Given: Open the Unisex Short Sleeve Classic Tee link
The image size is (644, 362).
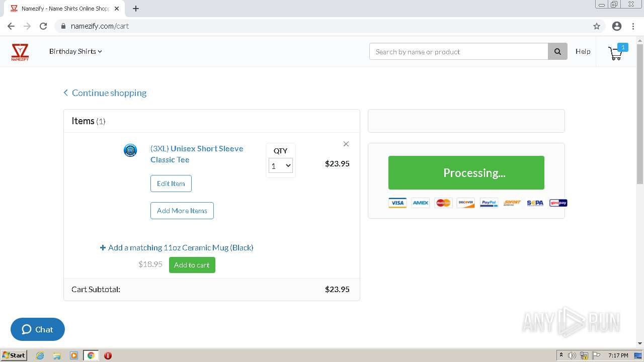Looking at the screenshot, I should [x=197, y=154].
